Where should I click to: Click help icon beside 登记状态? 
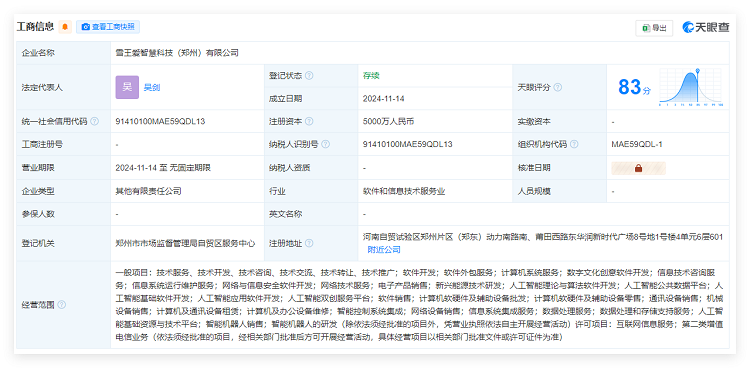tap(309, 76)
